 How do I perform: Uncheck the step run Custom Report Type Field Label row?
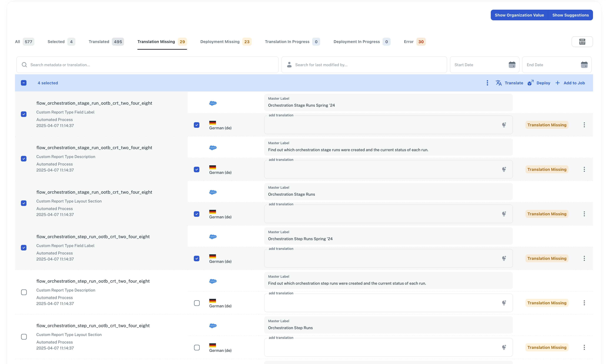pos(24,248)
